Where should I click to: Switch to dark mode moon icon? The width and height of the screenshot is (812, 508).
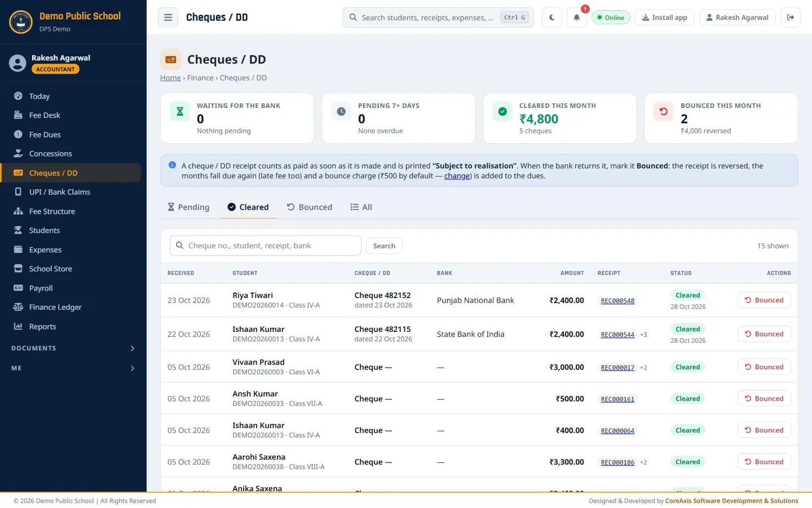coord(551,17)
